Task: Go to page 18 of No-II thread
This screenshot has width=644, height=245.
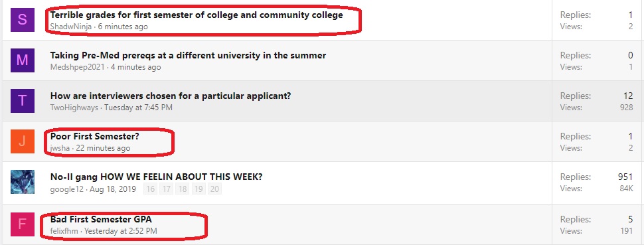Action: point(183,189)
